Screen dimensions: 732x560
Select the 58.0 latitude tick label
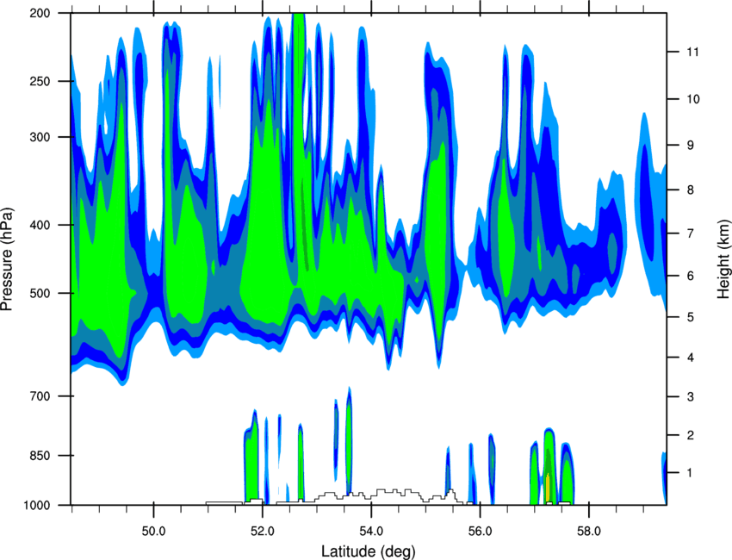coord(589,532)
